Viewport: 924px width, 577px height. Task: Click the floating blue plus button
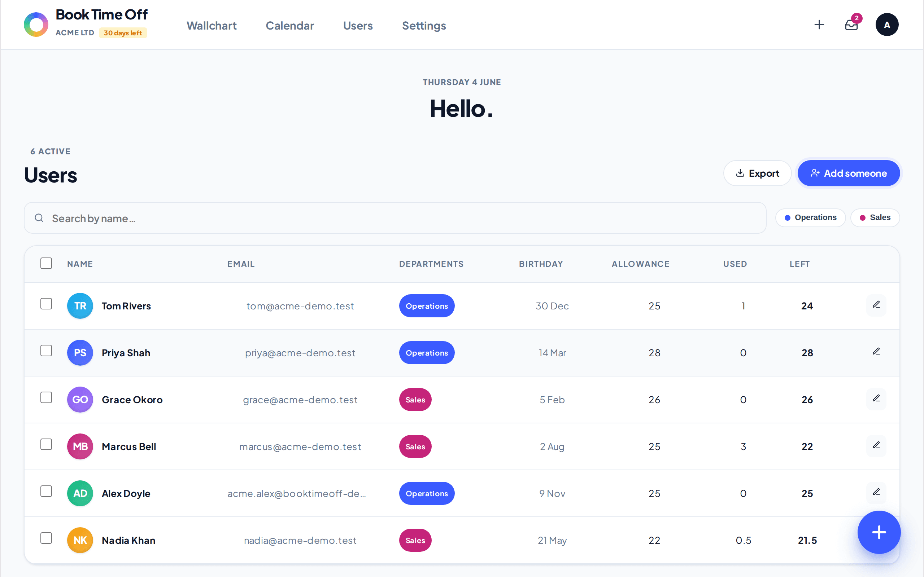[879, 532]
